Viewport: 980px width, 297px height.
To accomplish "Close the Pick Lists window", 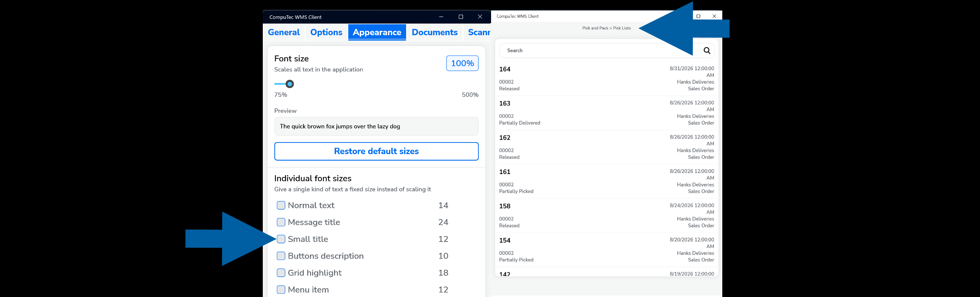I will (714, 16).
